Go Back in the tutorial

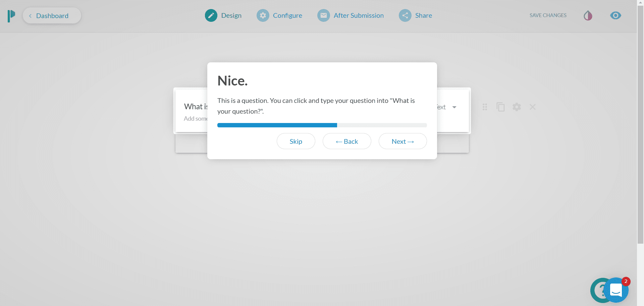[347, 141]
